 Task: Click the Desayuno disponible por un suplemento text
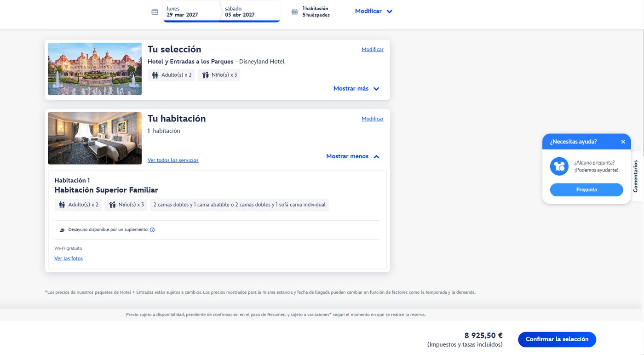point(108,229)
